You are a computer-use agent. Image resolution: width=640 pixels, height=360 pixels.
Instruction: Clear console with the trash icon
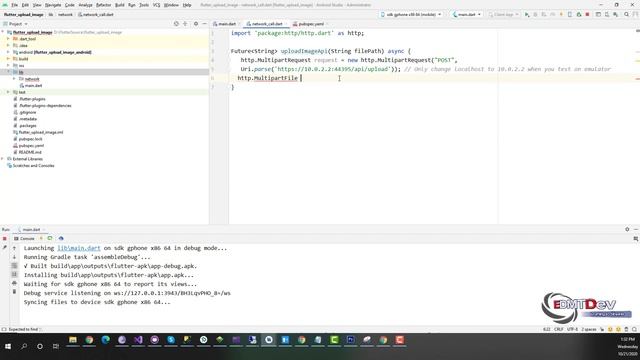[x=14, y=292]
